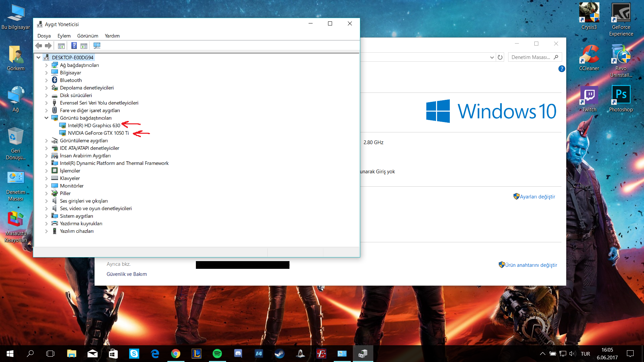Click the refresh button next to address bar
644x362 pixels.
pyautogui.click(x=500, y=57)
